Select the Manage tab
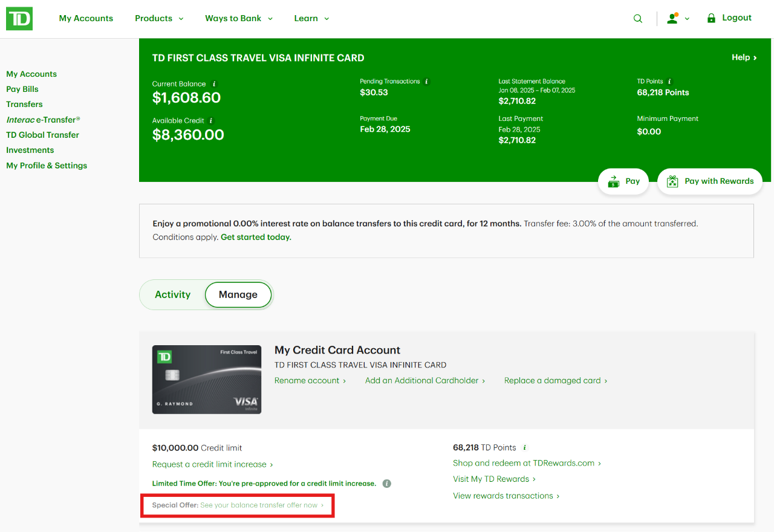The width and height of the screenshot is (774, 532). [x=238, y=295]
